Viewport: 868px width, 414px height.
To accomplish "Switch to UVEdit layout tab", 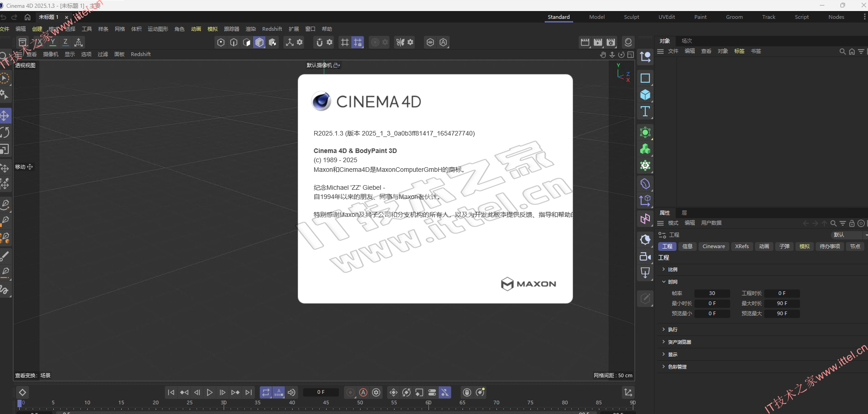I will [x=667, y=17].
